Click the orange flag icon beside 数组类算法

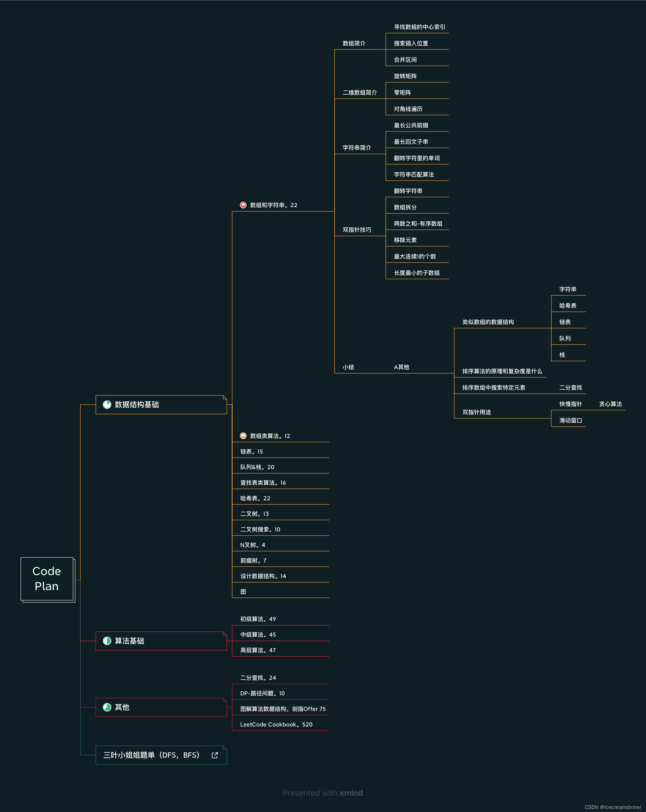click(243, 436)
